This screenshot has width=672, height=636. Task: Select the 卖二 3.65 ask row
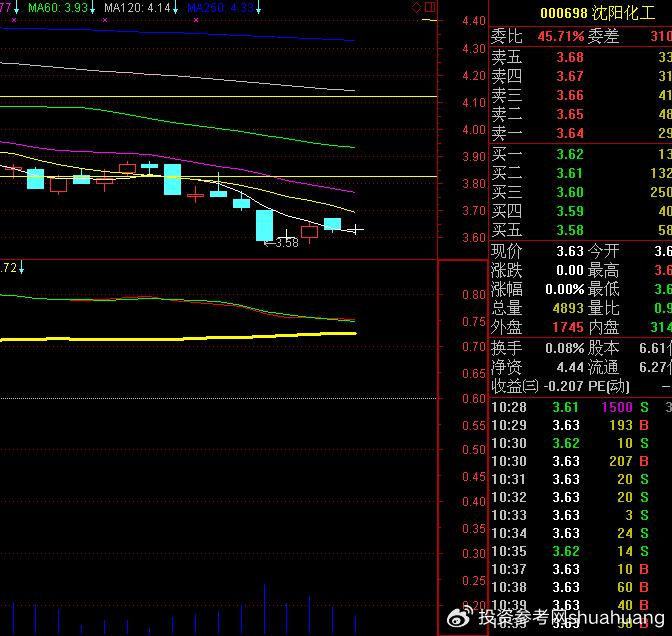(x=581, y=114)
